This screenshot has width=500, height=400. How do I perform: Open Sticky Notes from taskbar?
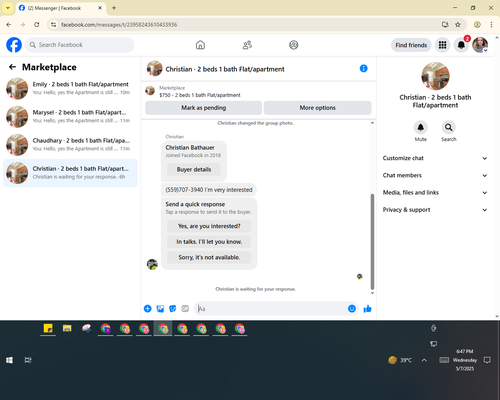tap(48, 329)
